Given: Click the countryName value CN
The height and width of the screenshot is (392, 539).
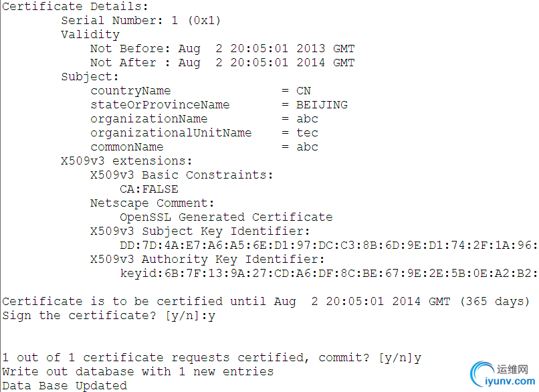Looking at the screenshot, I should pyautogui.click(x=304, y=91).
